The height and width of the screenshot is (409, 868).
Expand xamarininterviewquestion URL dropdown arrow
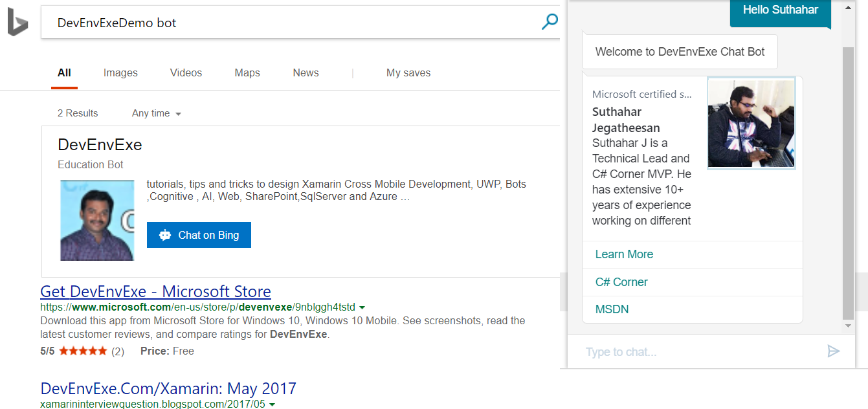[273, 404]
